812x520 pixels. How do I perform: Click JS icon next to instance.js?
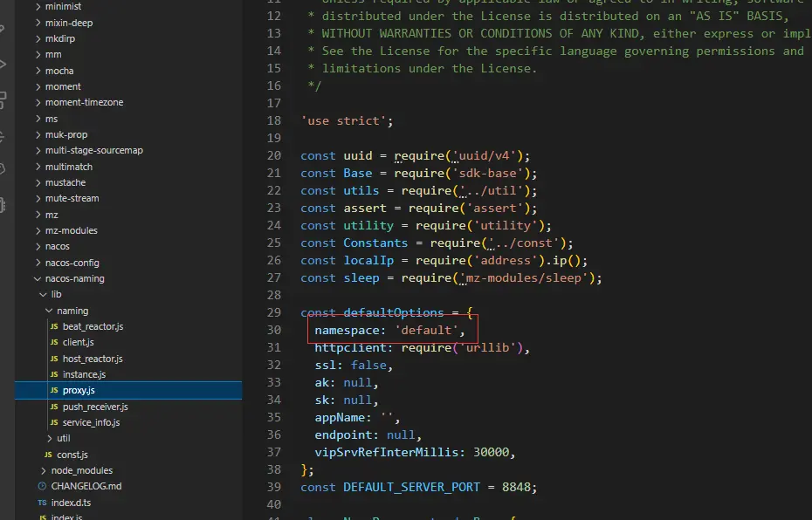click(54, 374)
